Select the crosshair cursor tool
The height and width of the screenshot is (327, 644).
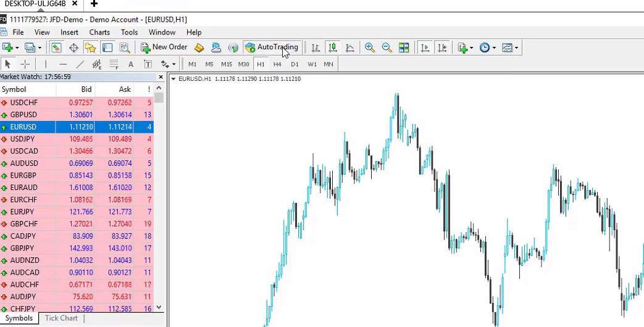(25, 64)
